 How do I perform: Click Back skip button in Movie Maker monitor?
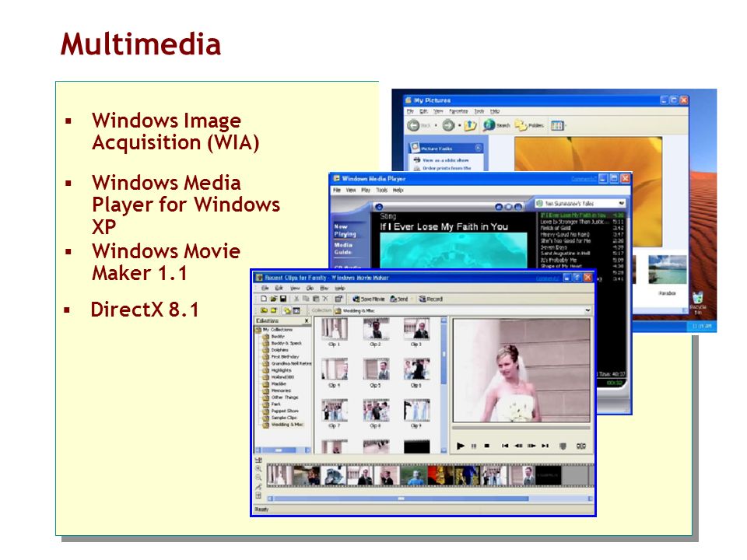coord(505,446)
